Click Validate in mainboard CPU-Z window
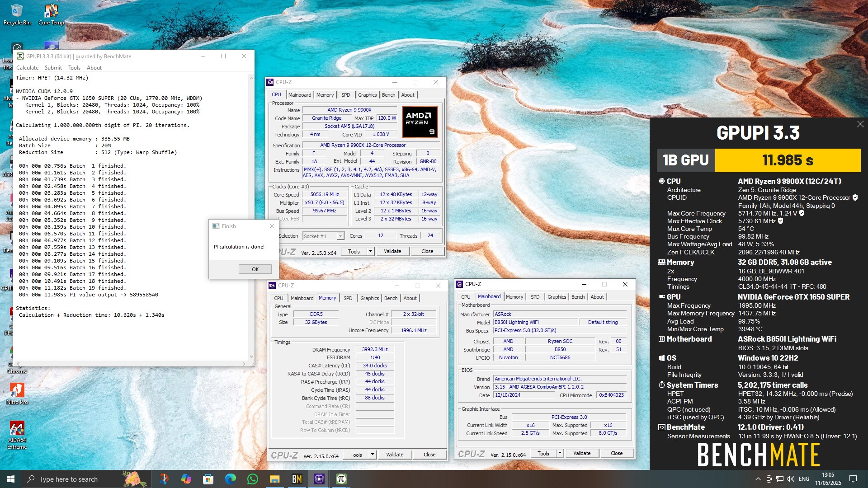Viewport: 868px width, 488px height. click(x=582, y=453)
